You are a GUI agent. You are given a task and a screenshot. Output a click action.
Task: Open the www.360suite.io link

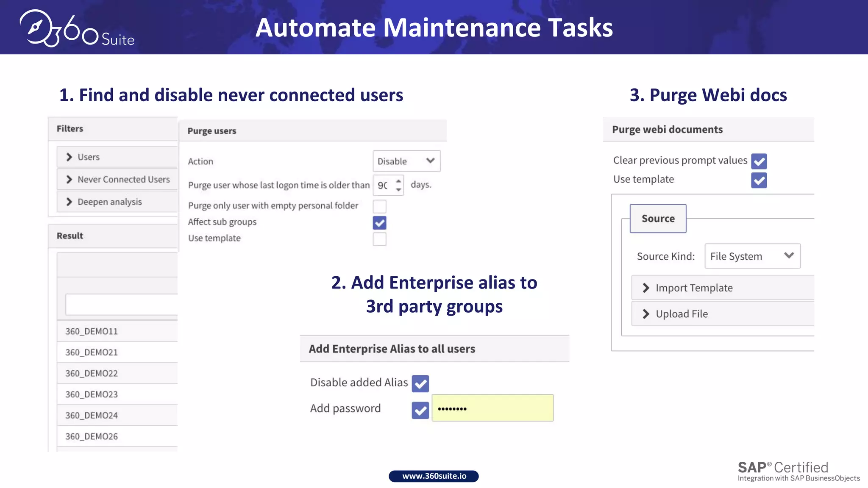tap(434, 476)
